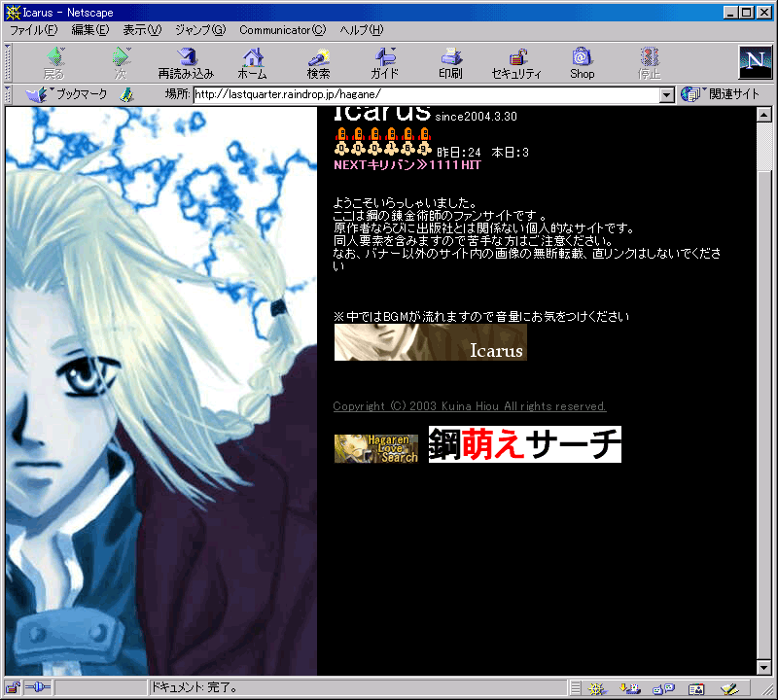Click the security padlock in status bar
The height and width of the screenshot is (700, 778).
point(13,687)
